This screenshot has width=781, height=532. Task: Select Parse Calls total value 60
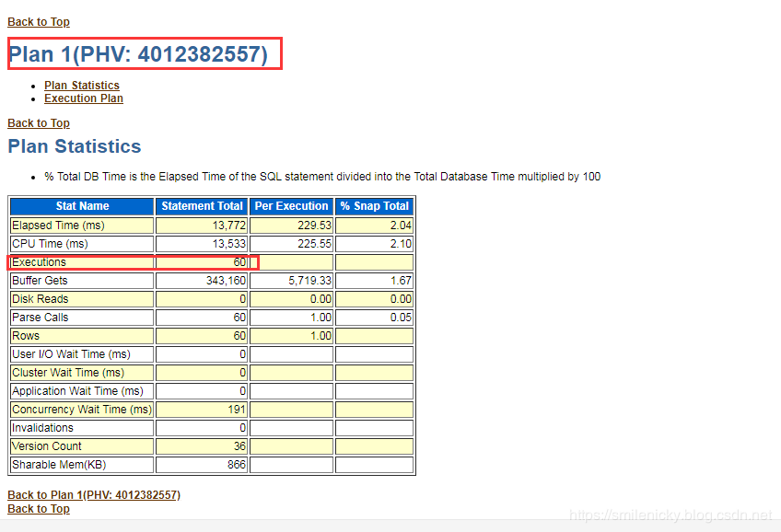click(239, 318)
